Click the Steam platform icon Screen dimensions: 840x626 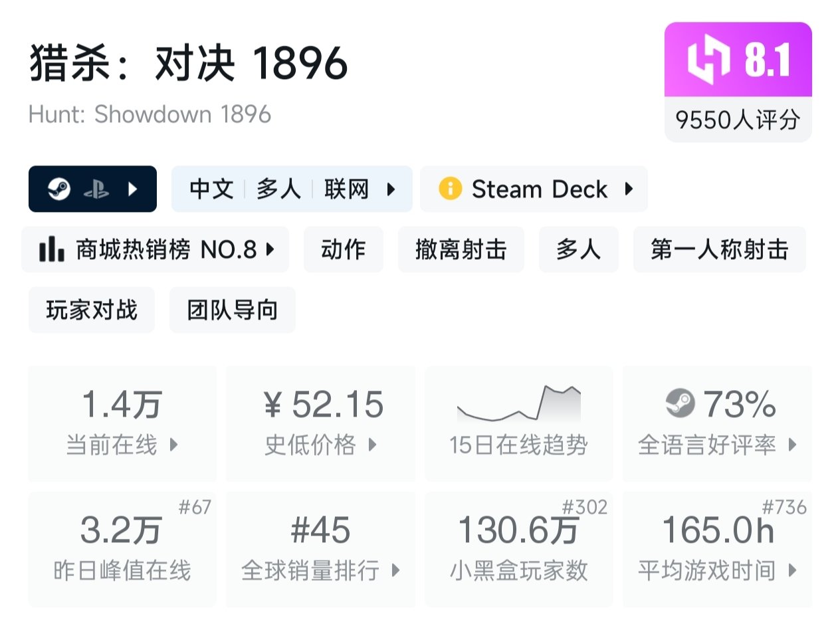(58, 189)
